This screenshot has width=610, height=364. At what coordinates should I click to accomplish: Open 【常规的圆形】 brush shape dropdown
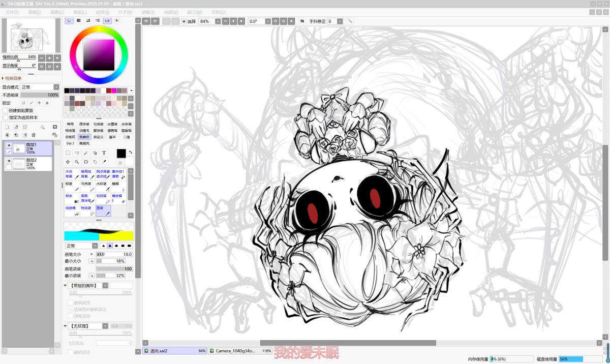coord(105,286)
